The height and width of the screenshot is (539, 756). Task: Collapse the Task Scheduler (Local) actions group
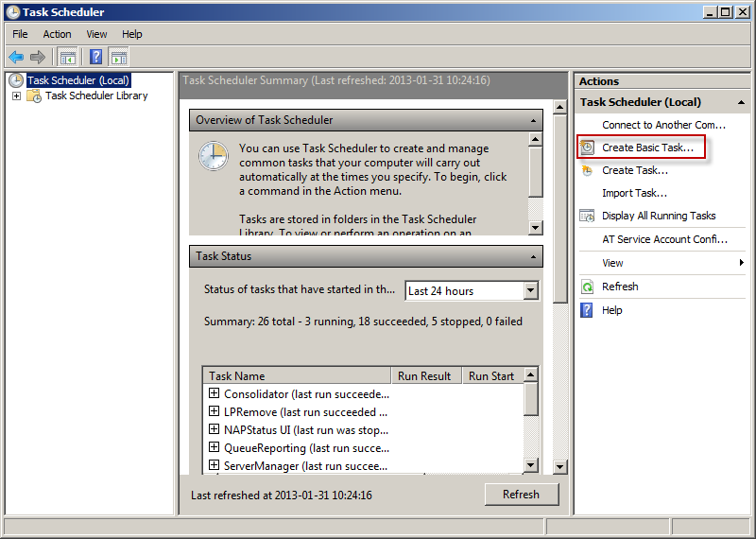click(741, 102)
